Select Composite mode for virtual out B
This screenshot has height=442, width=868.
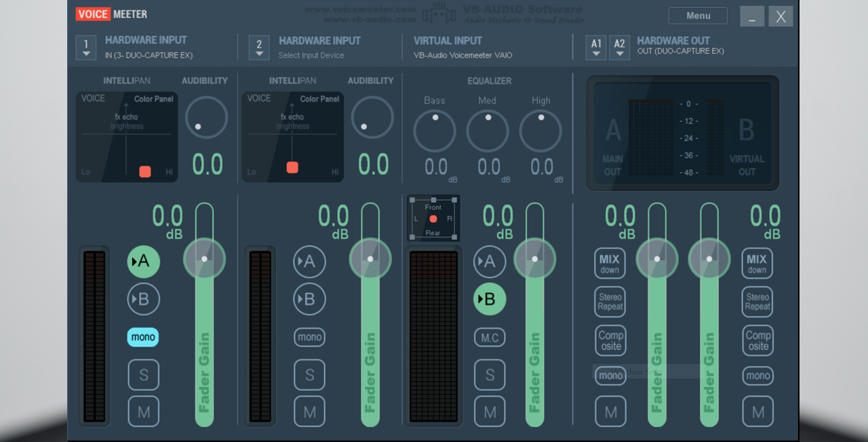757,340
